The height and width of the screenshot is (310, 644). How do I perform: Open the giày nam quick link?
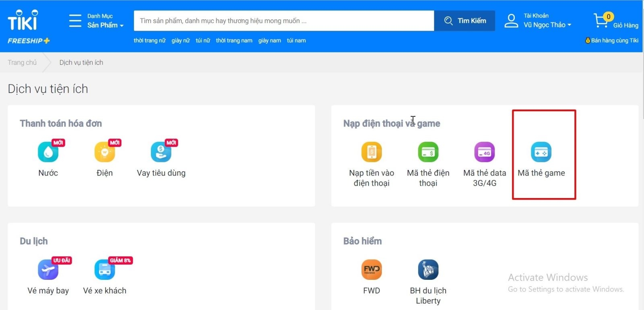[x=270, y=40]
